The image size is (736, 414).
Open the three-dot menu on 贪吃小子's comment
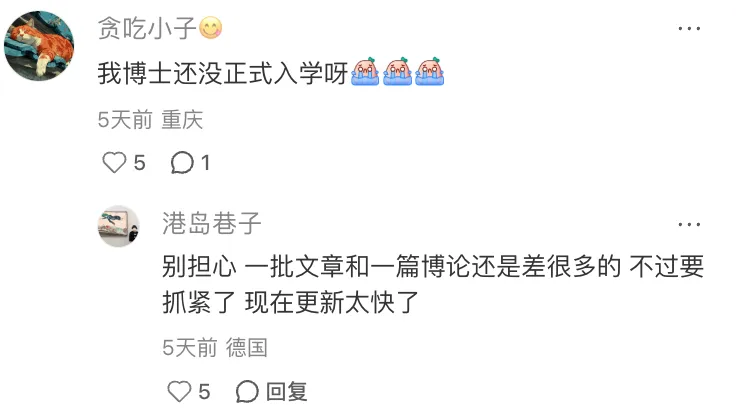pyautogui.click(x=689, y=29)
